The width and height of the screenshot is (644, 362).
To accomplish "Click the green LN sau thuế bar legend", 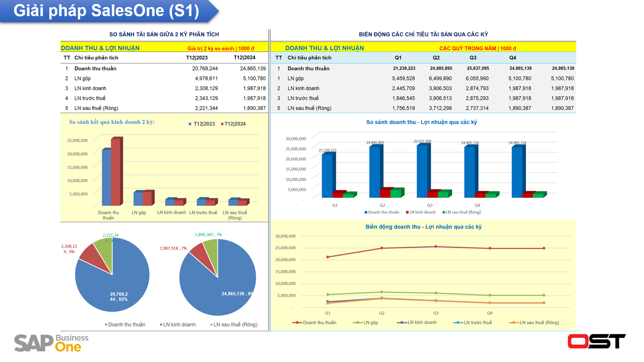I will (x=462, y=212).
